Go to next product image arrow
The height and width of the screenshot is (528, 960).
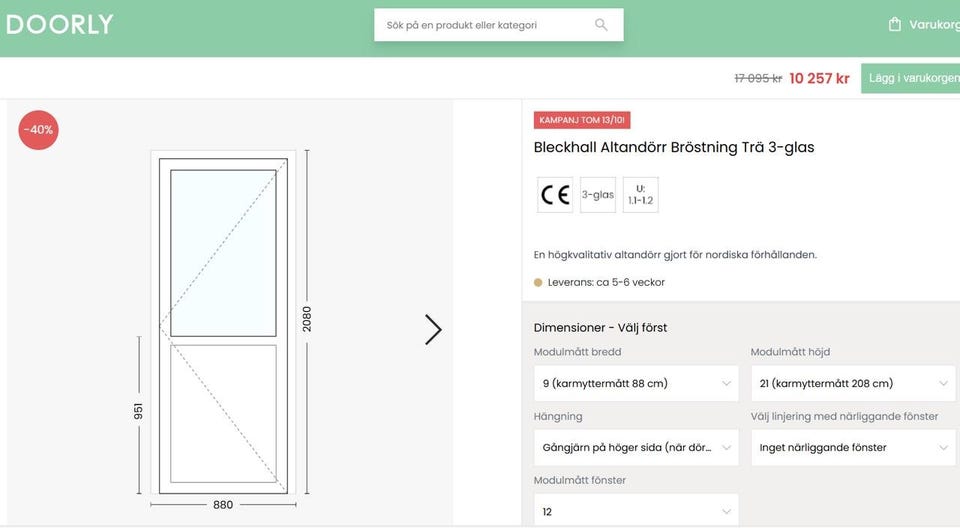[x=433, y=330]
